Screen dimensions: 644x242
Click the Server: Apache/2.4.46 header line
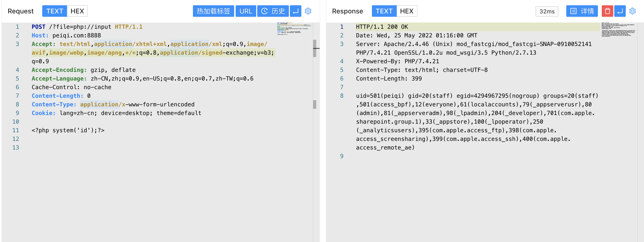tap(474, 48)
